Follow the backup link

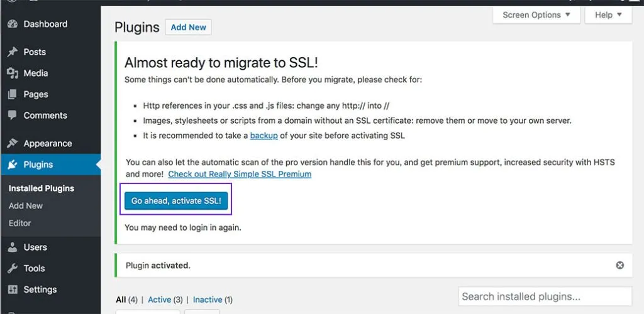pos(264,136)
